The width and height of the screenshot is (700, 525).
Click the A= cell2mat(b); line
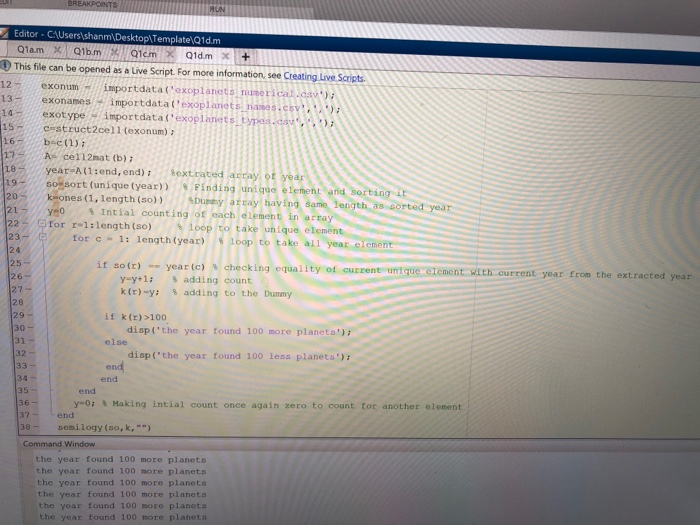click(89, 157)
